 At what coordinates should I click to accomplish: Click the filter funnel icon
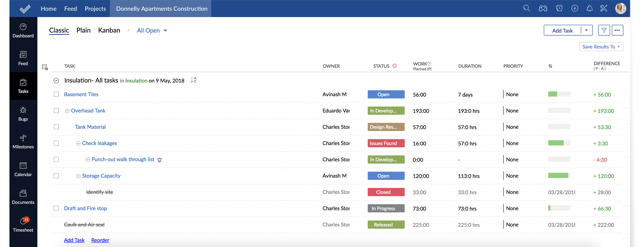[x=604, y=30]
